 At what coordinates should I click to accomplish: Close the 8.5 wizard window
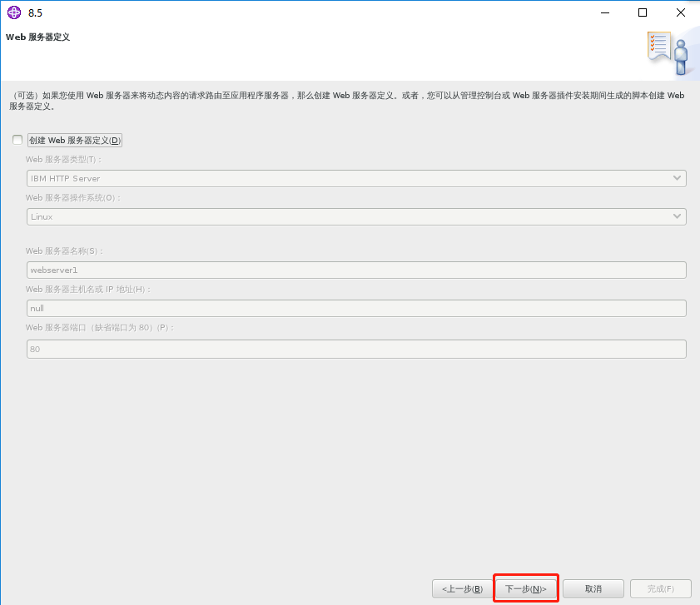pyautogui.click(x=680, y=12)
